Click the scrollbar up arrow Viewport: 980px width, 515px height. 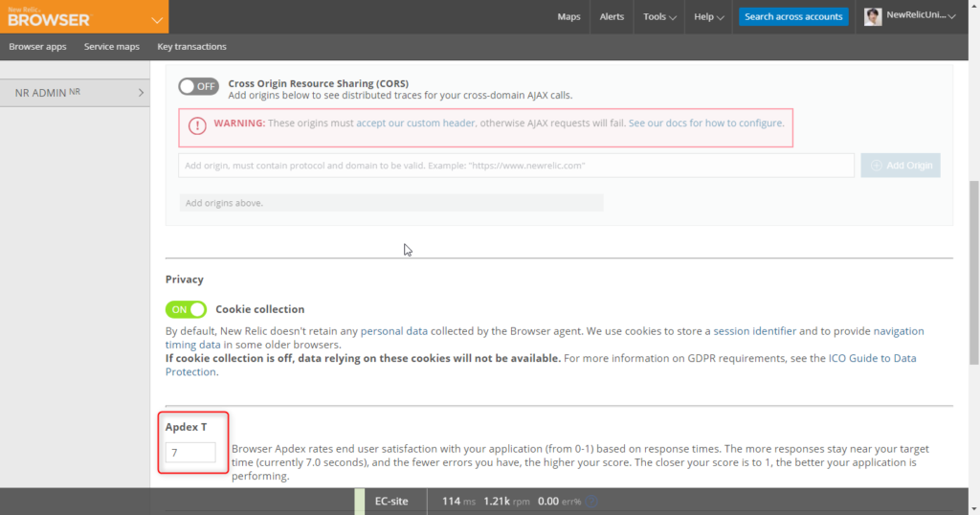[x=974, y=4]
